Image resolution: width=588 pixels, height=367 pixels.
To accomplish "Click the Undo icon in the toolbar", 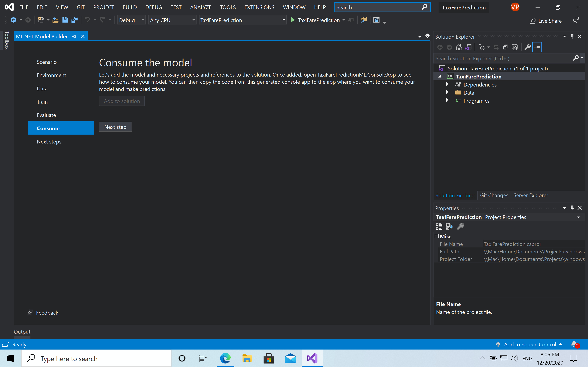I will (x=87, y=20).
